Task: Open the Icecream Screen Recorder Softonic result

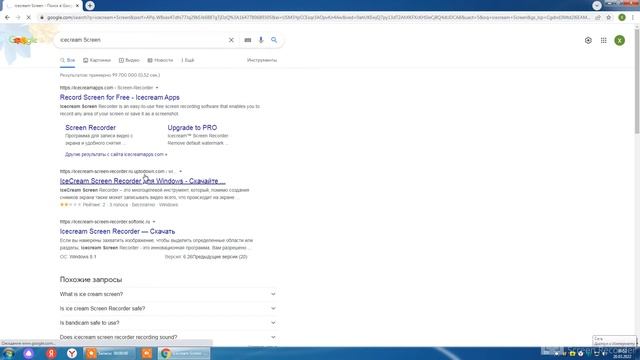Action: (118, 231)
